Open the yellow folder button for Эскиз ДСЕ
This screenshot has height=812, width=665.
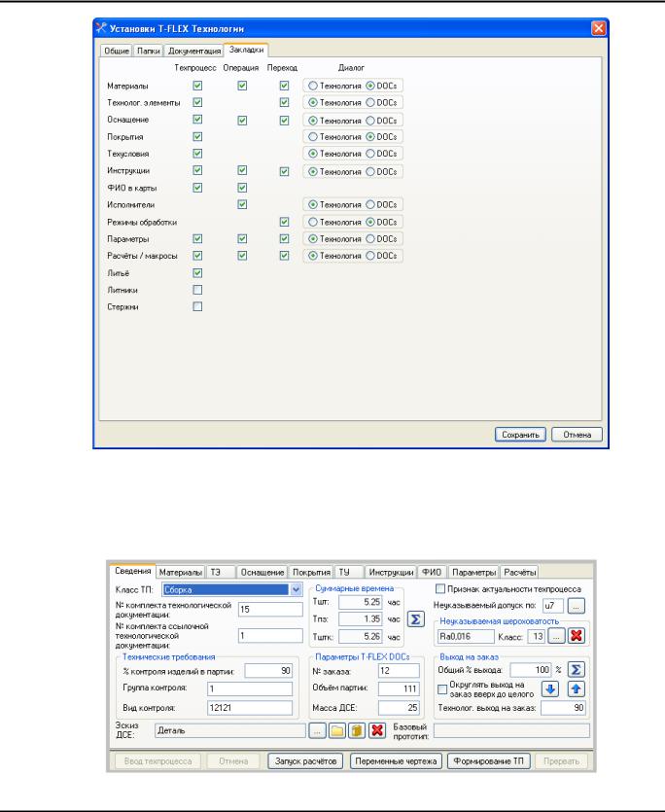pyautogui.click(x=337, y=730)
